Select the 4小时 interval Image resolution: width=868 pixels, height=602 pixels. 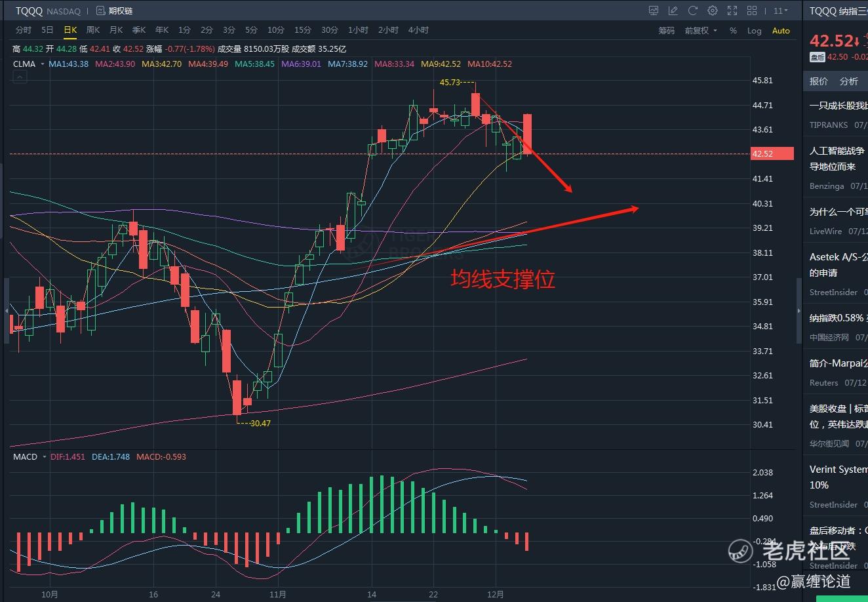click(x=418, y=30)
